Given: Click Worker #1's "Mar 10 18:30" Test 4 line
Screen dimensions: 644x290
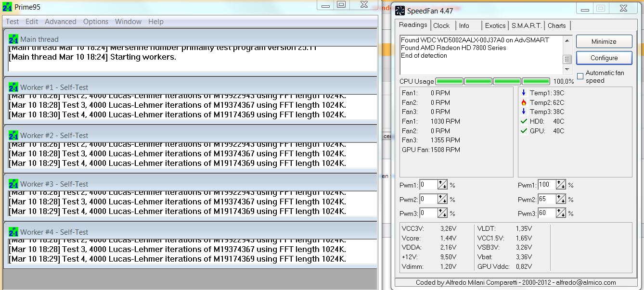Looking at the screenshot, I should coord(178,114).
